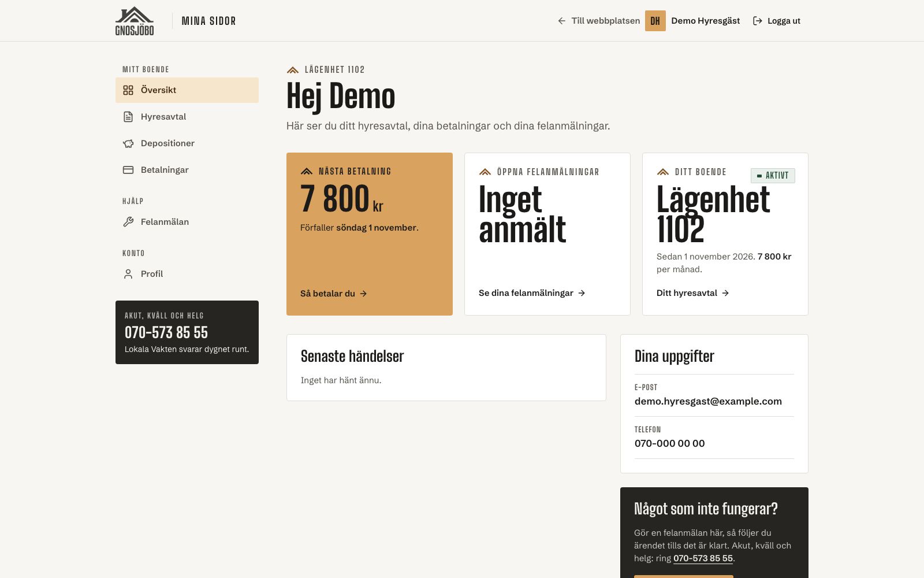Click the arrow after Ditt hyresavtal
The image size is (924, 578).
pos(725,293)
